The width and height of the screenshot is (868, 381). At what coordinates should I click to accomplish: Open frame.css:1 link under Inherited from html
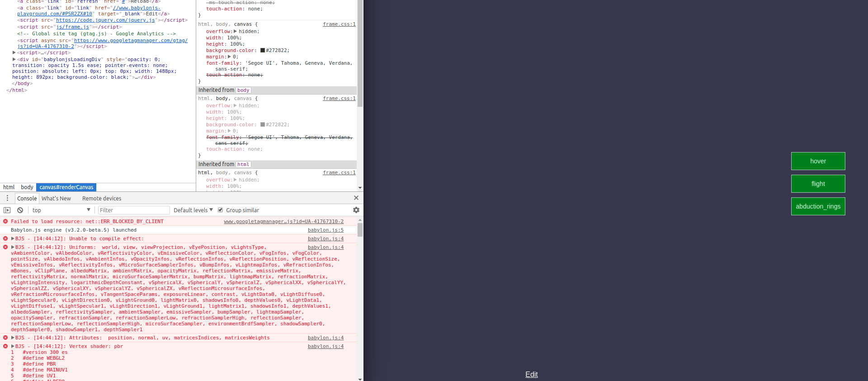(x=339, y=172)
